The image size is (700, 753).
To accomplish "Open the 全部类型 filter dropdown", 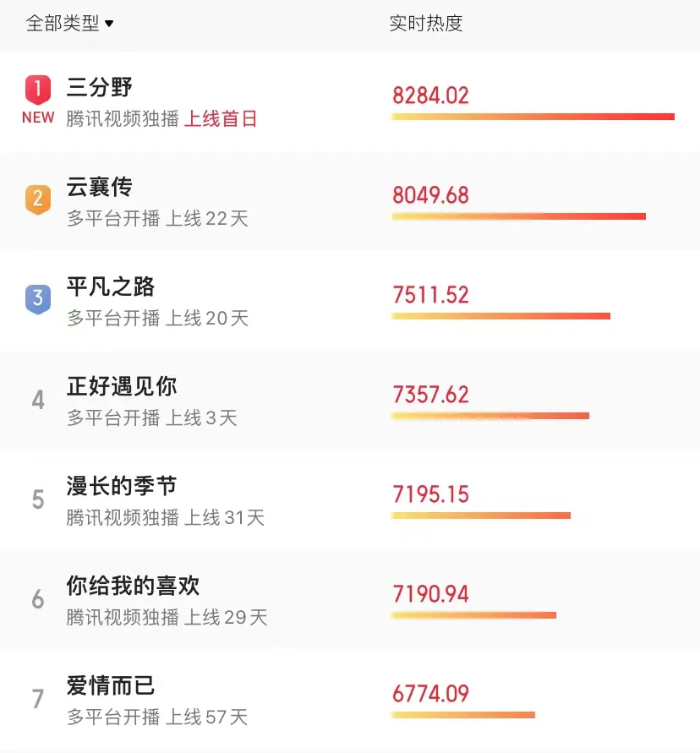I will [69, 23].
